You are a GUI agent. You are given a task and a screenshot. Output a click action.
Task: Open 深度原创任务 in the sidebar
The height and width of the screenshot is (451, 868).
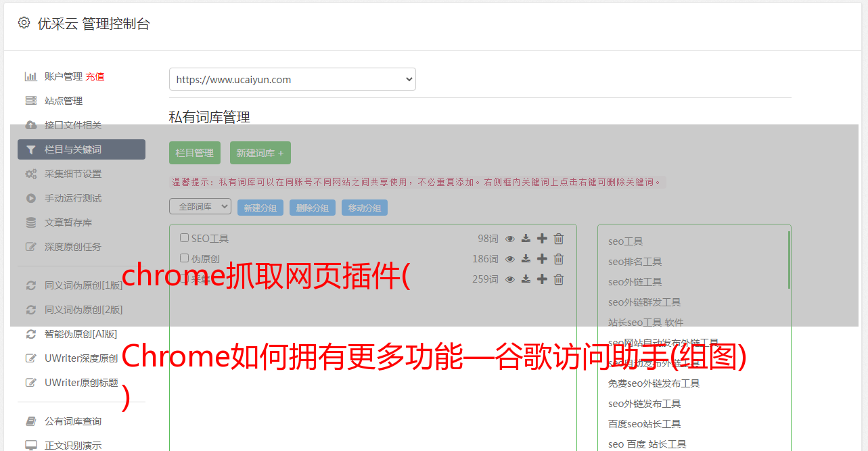tap(73, 247)
